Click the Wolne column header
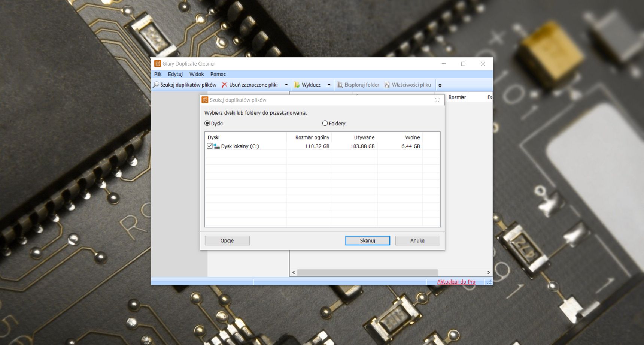644x345 pixels. coord(400,137)
